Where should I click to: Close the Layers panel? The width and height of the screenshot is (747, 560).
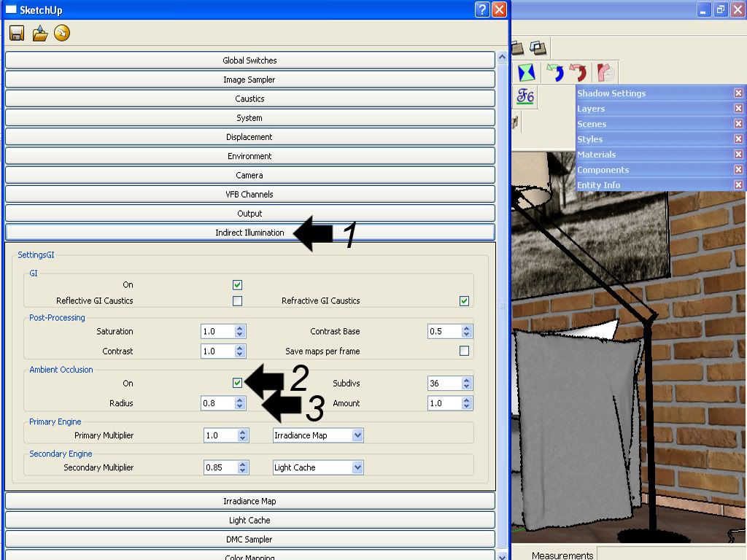click(738, 108)
